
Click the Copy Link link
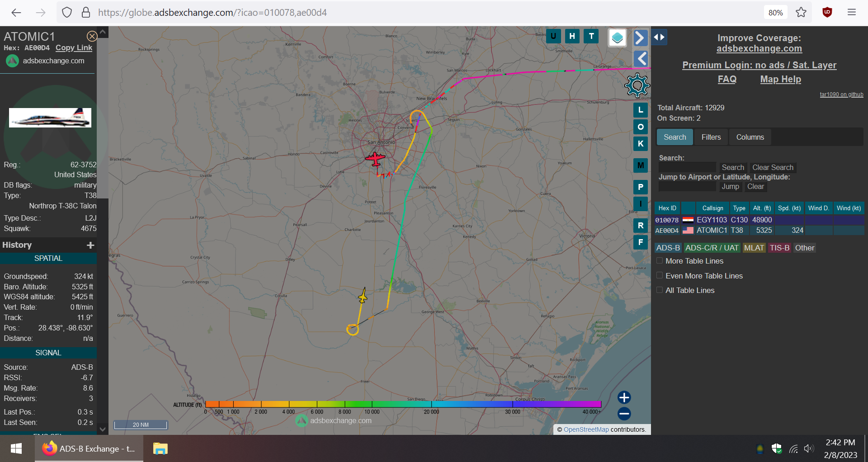click(74, 47)
